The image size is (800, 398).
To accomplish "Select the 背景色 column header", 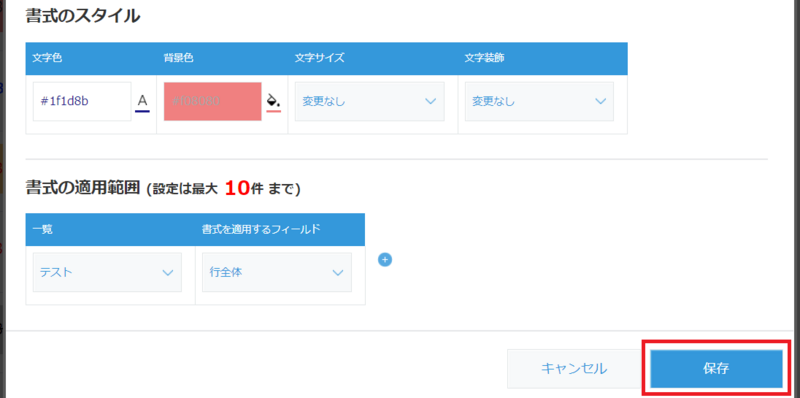I will point(178,58).
